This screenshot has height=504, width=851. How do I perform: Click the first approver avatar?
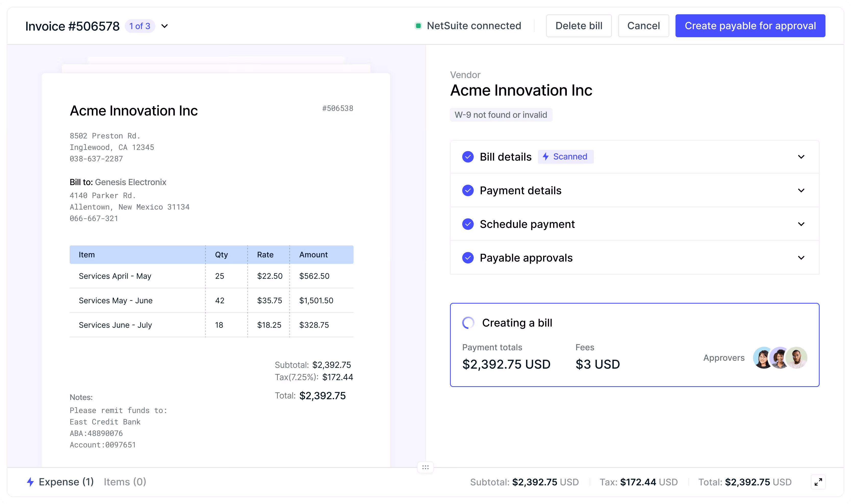click(x=762, y=358)
